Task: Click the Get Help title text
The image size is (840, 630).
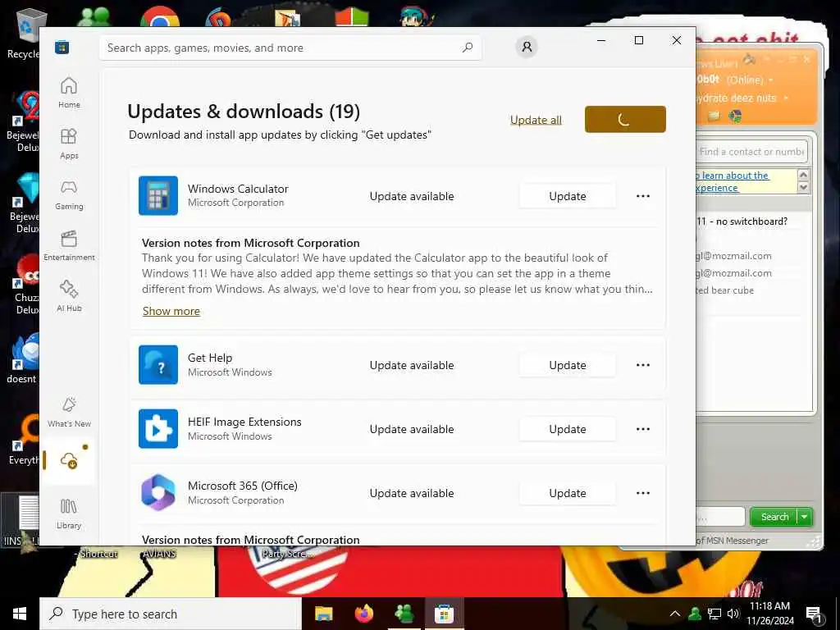Action: click(x=210, y=358)
